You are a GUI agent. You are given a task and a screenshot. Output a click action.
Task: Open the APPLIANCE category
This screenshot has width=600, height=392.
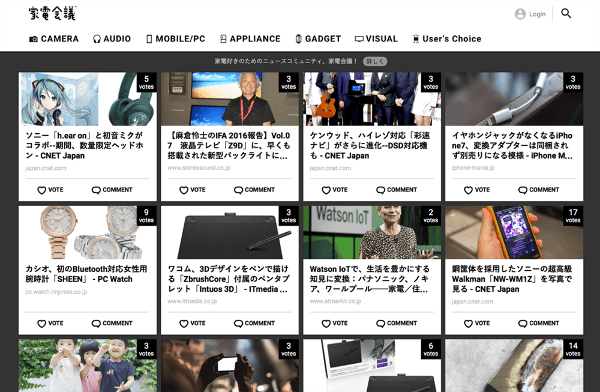250,39
